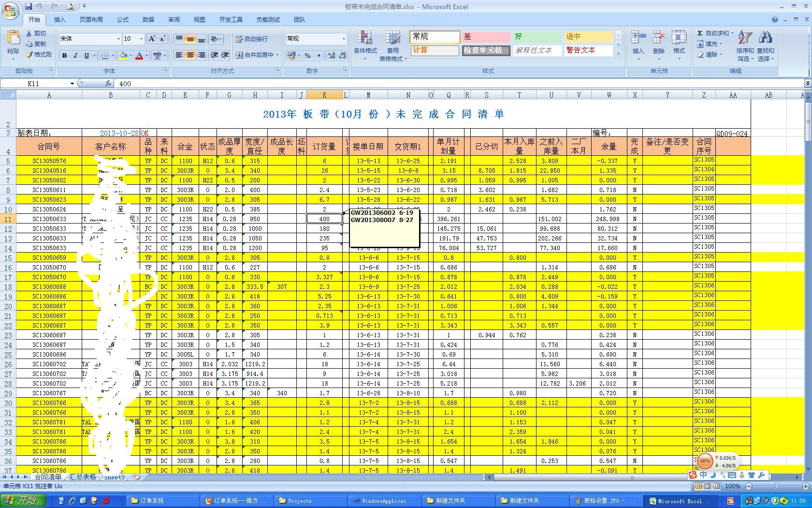This screenshot has width=812, height=508.
Task: Expand the cell styles gallery
Action: pyautogui.click(x=618, y=53)
